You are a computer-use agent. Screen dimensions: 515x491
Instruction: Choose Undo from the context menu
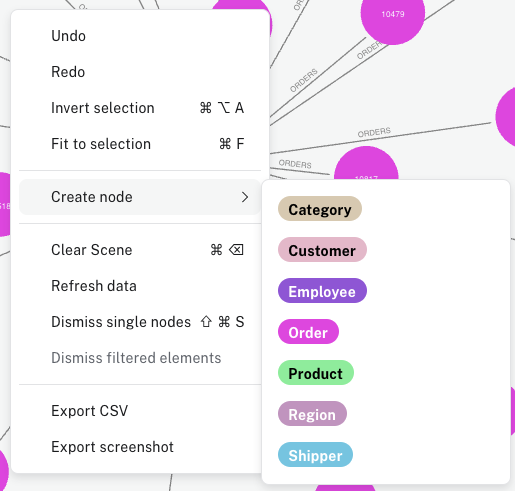click(x=140, y=36)
